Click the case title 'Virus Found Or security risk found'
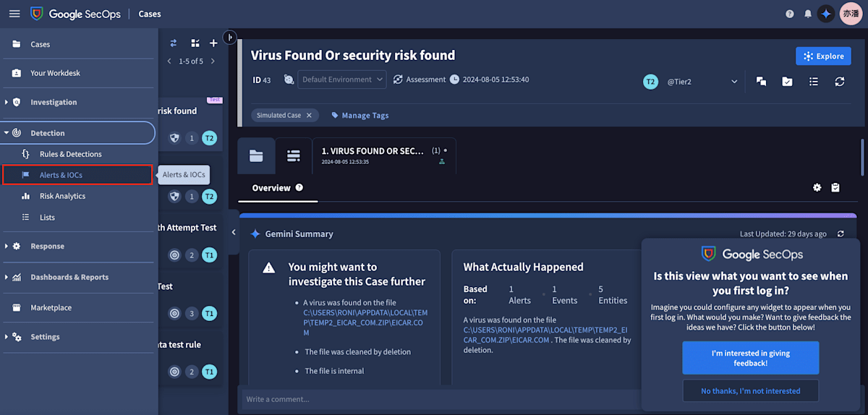This screenshot has width=868, height=415. (x=353, y=56)
